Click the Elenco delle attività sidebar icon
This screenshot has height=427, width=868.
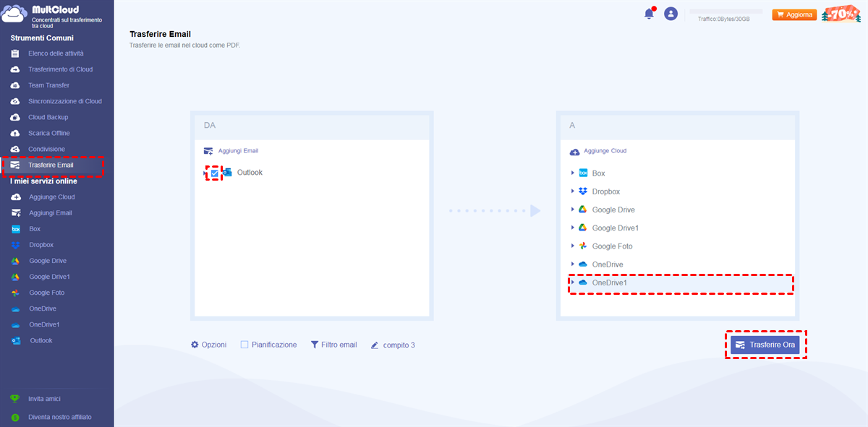click(x=15, y=53)
